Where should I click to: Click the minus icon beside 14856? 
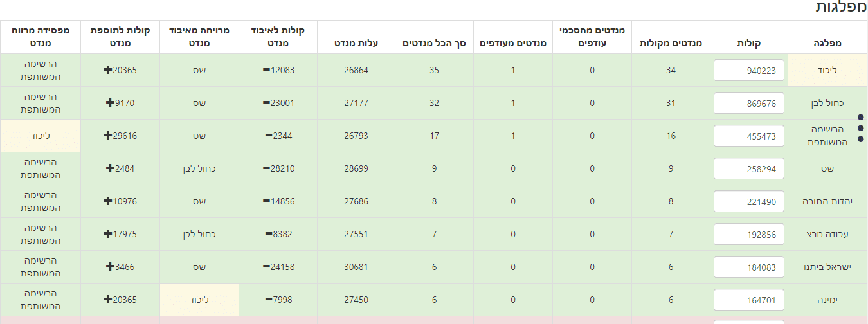tap(266, 201)
